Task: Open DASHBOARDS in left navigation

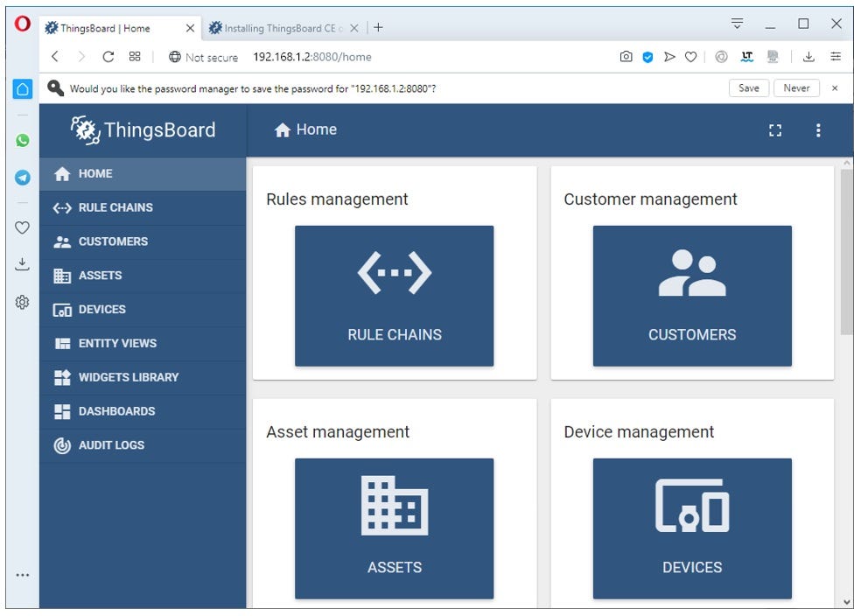Action: [x=143, y=412]
